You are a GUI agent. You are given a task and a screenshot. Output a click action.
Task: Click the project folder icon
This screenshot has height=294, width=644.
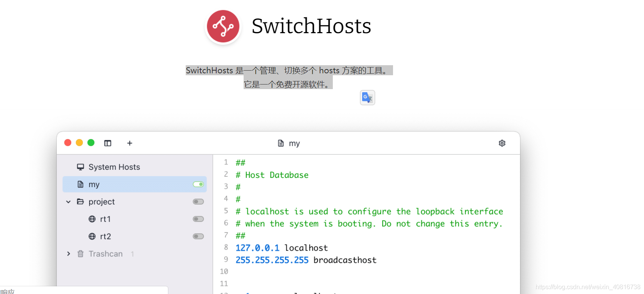click(80, 202)
